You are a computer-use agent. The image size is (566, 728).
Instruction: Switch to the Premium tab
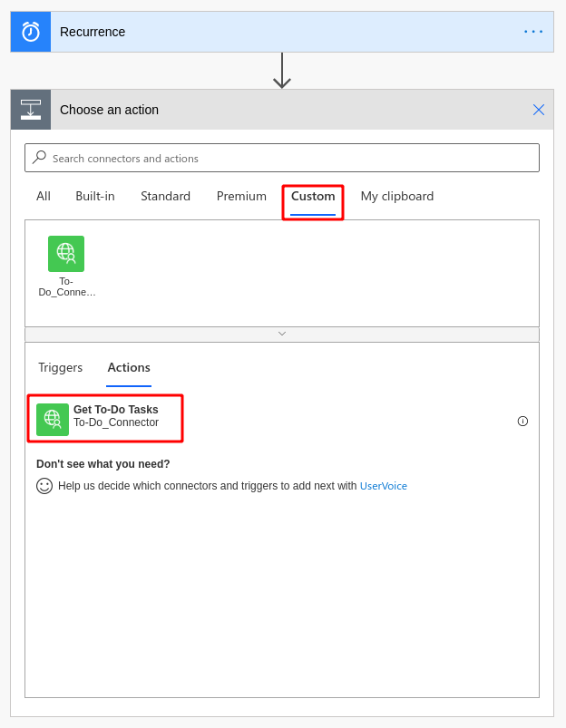coord(241,197)
